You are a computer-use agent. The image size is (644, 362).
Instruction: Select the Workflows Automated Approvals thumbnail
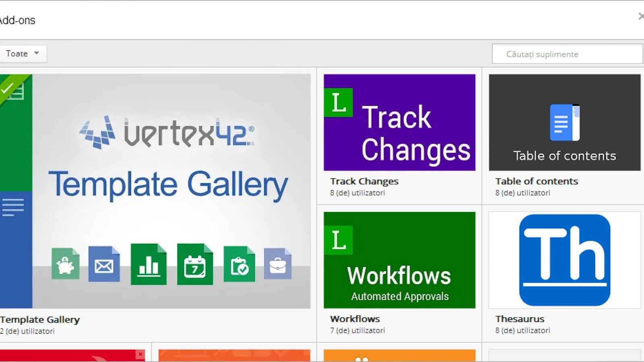[399, 260]
